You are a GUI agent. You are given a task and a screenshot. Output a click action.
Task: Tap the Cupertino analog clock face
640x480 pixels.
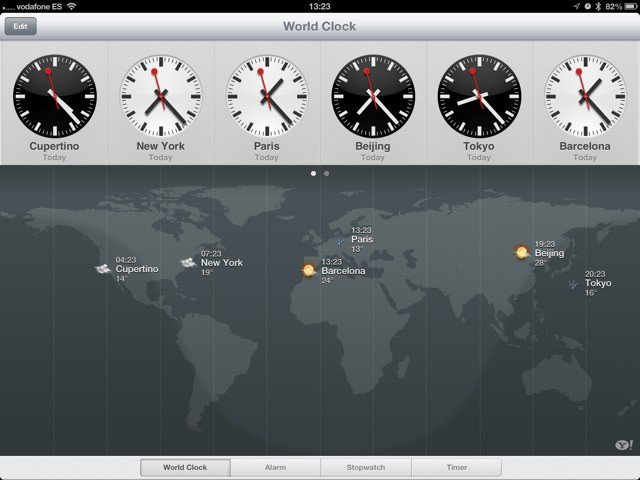54,97
